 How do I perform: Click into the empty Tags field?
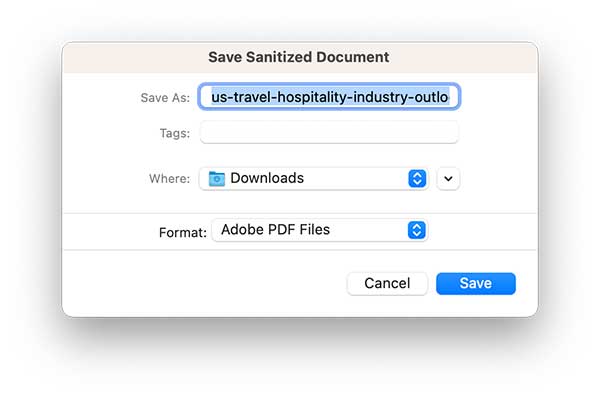tap(329, 133)
